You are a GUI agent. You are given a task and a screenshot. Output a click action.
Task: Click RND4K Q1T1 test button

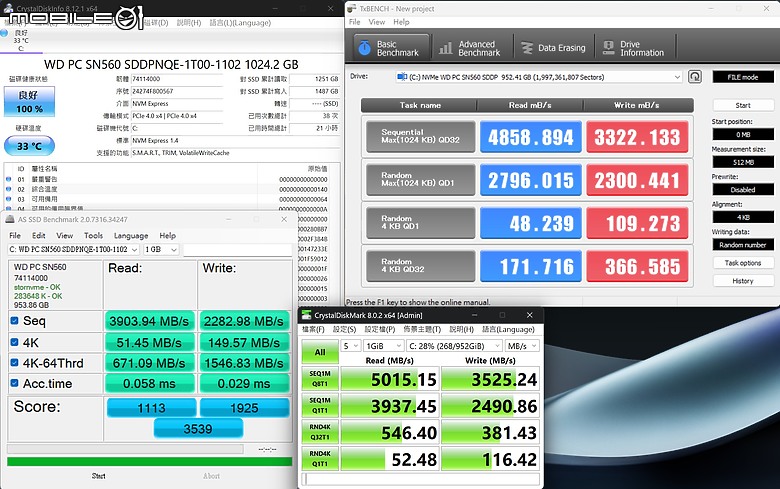coord(320,459)
